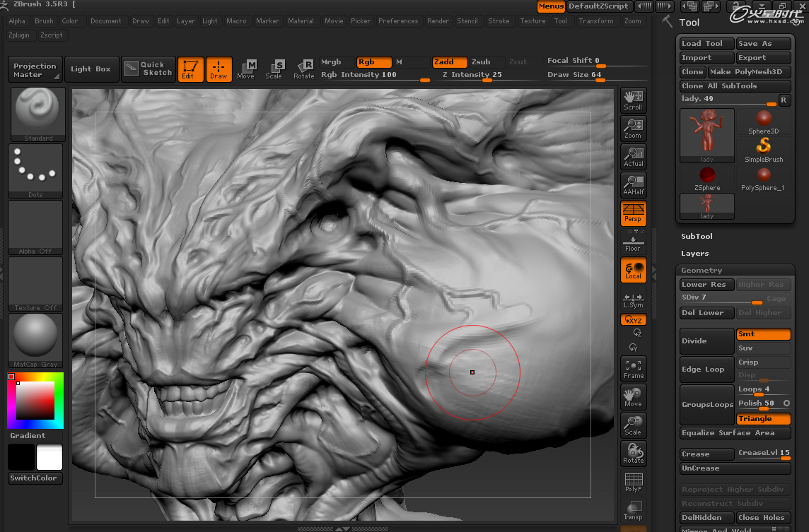Select the top-shelf Rotate mode icon
This screenshot has height=532, width=809.
click(303, 69)
